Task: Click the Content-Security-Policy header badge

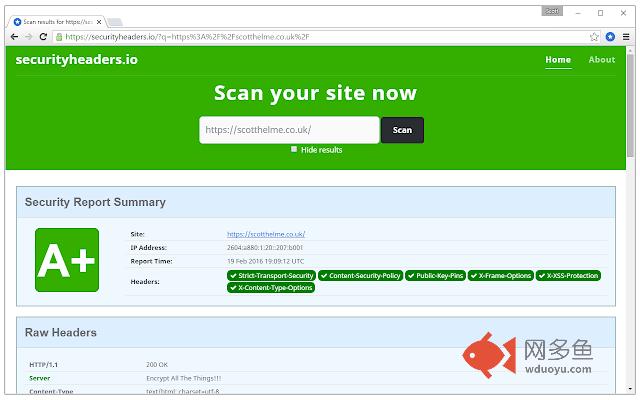Action: click(360, 276)
